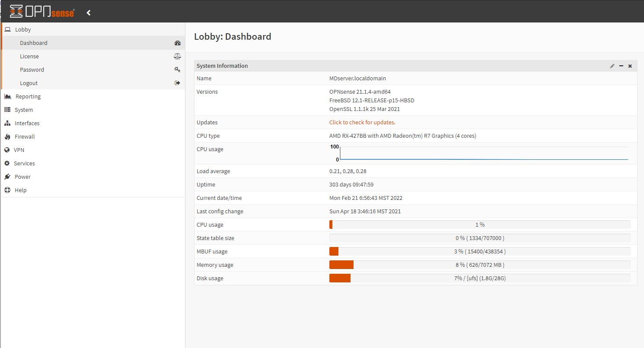Expand the Services menu section
Viewport: 644px width, 348px height.
[x=92, y=164]
